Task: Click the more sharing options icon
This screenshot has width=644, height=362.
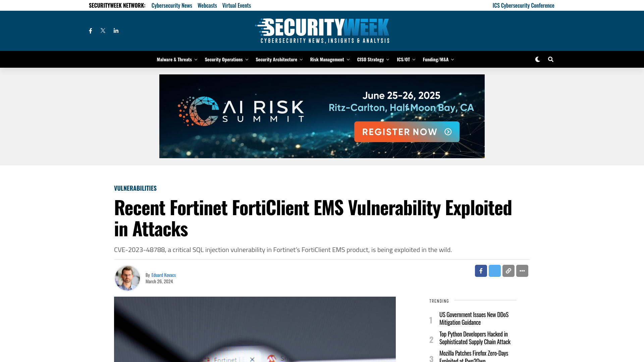Action: coord(522,271)
